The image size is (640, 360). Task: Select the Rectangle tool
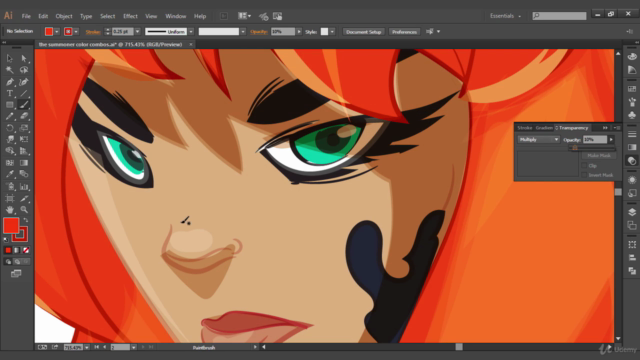point(9,105)
